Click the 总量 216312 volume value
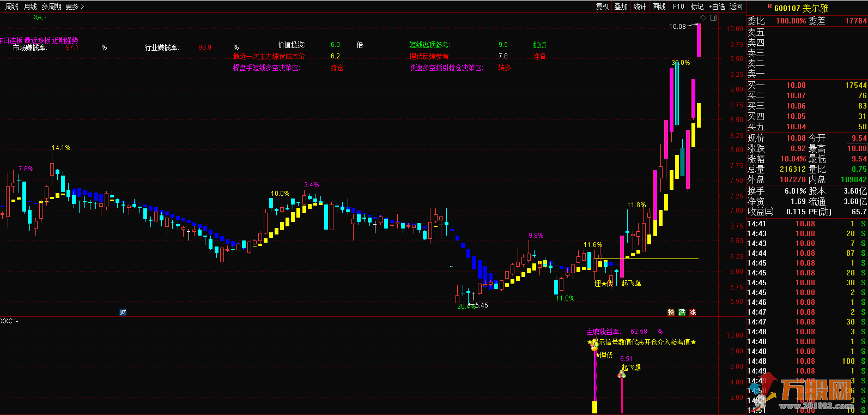 (x=792, y=169)
